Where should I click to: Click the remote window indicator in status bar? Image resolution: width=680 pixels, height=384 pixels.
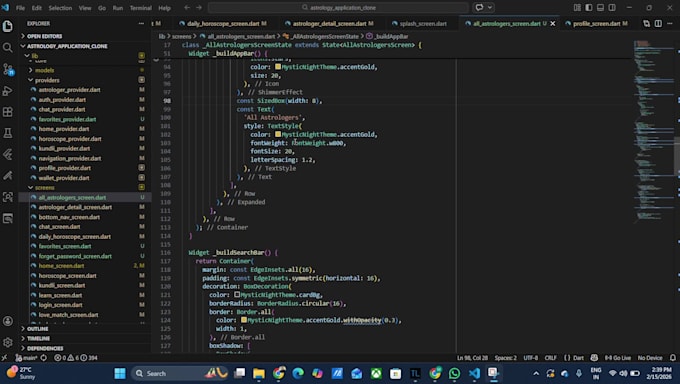click(x=4, y=358)
